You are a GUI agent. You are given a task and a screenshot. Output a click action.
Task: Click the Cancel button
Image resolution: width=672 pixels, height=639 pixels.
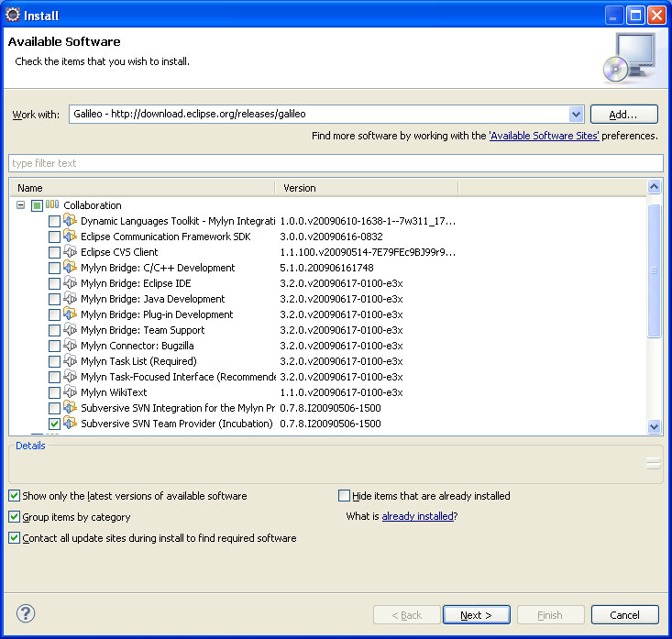(x=624, y=615)
